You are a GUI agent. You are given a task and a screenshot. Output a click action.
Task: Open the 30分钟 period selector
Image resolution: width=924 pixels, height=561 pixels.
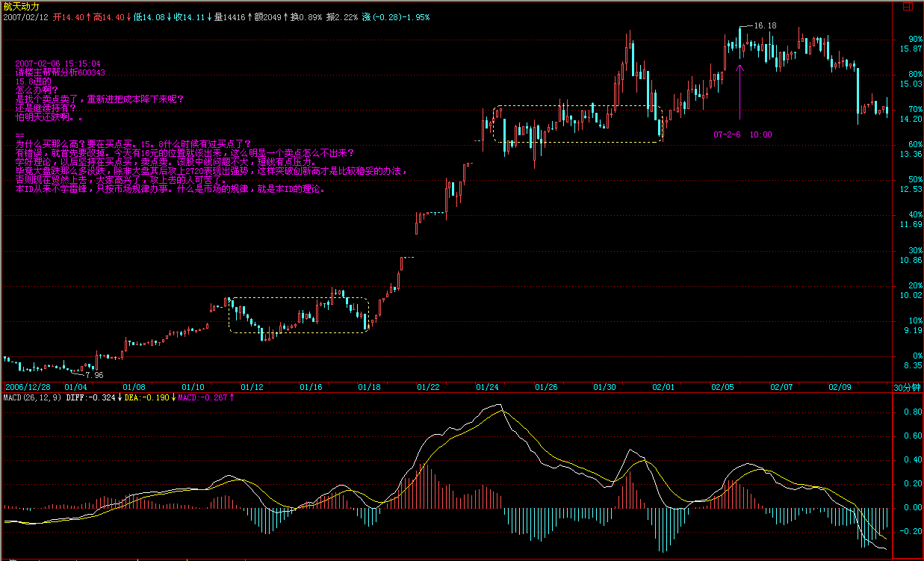908,387
